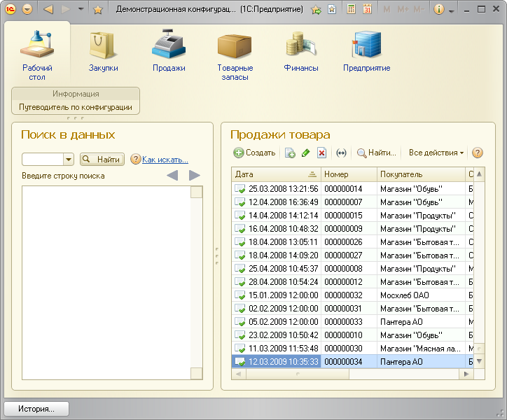The width and height of the screenshot is (507, 420).
Task: Click the M+ memory button
Action: [x=403, y=9]
